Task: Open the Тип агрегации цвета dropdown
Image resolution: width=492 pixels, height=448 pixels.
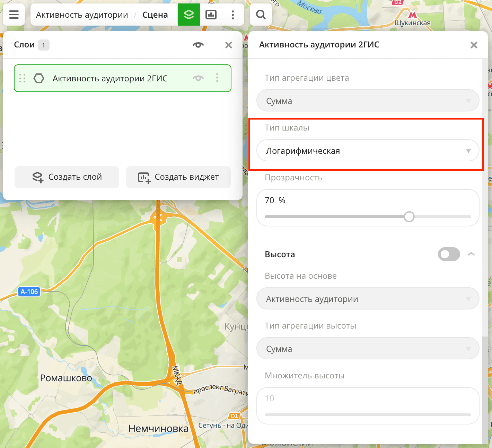Action: point(368,101)
